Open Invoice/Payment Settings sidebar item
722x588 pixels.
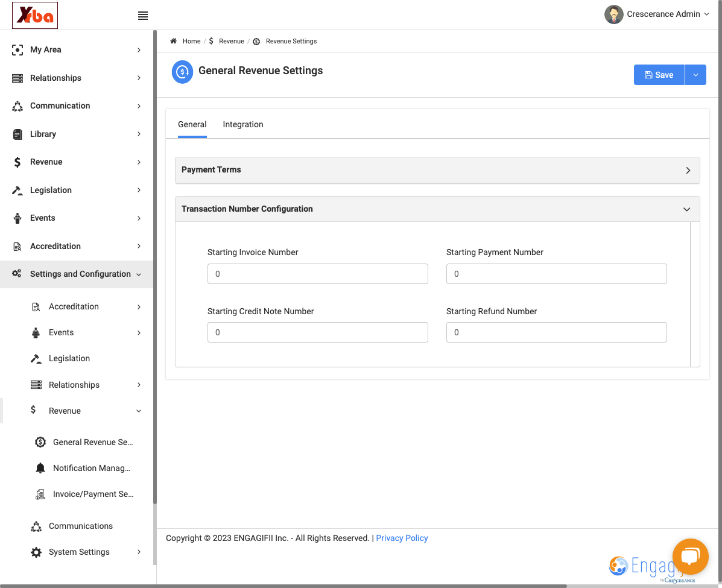[x=93, y=494]
